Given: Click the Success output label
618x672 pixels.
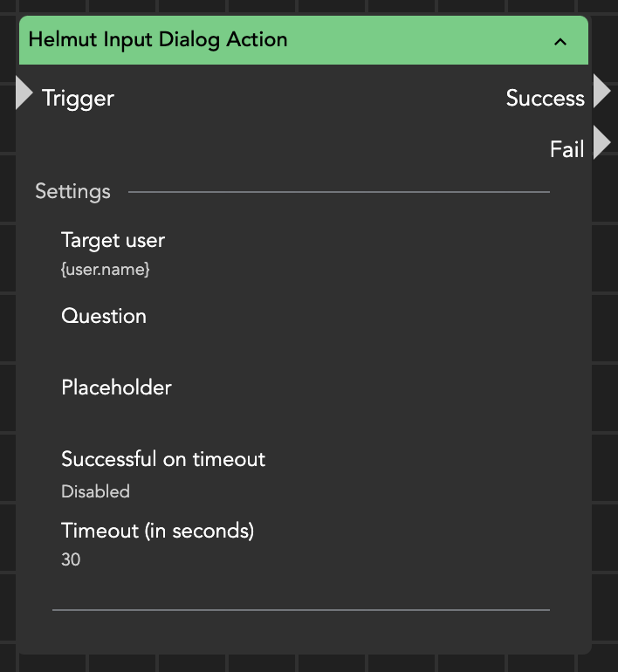Looking at the screenshot, I should (545, 98).
